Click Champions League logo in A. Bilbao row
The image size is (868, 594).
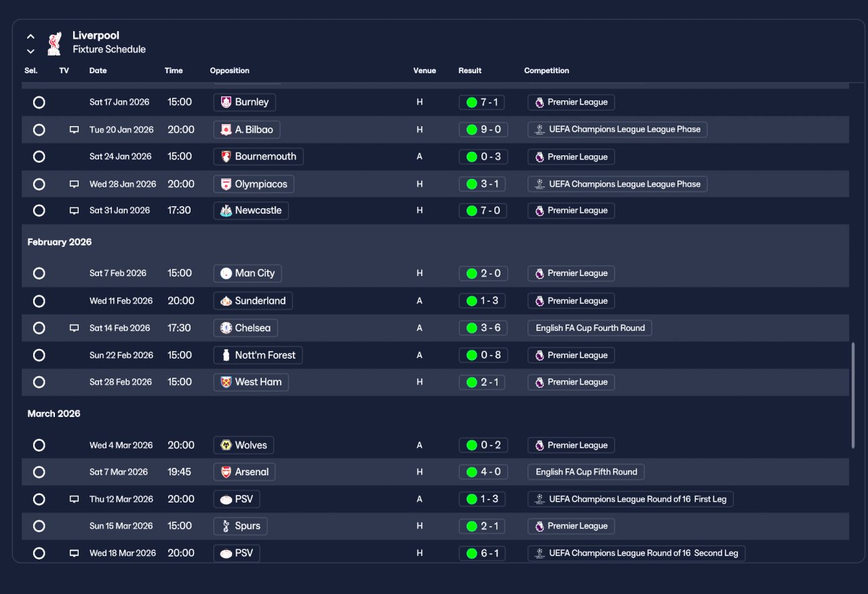pyautogui.click(x=539, y=130)
